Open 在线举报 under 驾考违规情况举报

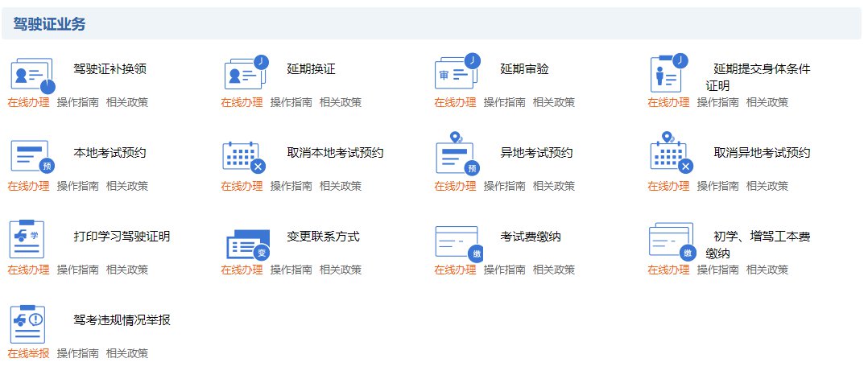pyautogui.click(x=28, y=353)
